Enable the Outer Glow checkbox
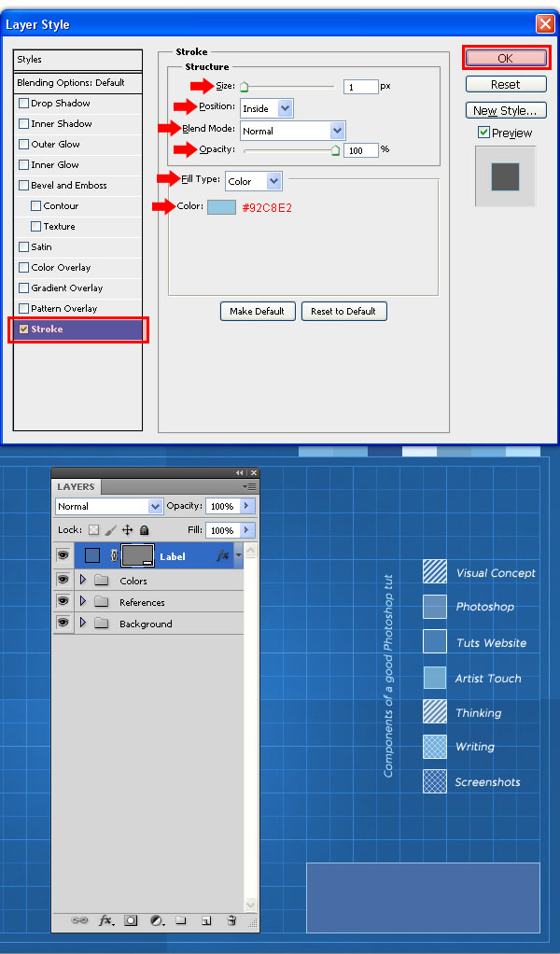The width and height of the screenshot is (560, 954). coord(23,144)
